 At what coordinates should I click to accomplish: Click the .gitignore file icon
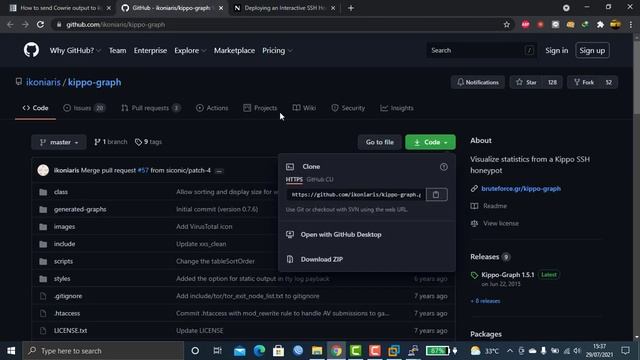click(43, 296)
